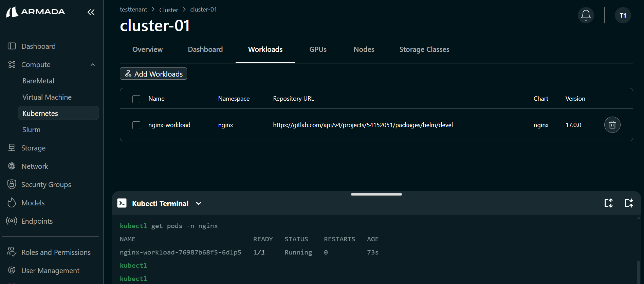644x284 pixels.
Task: Click the 73s age value
Action: (x=373, y=252)
